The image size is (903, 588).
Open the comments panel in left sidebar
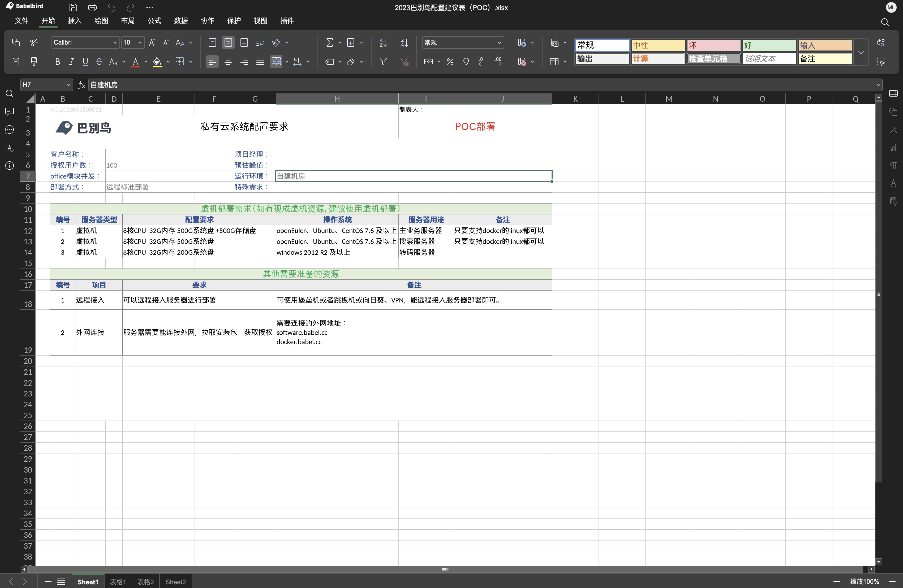(x=10, y=111)
